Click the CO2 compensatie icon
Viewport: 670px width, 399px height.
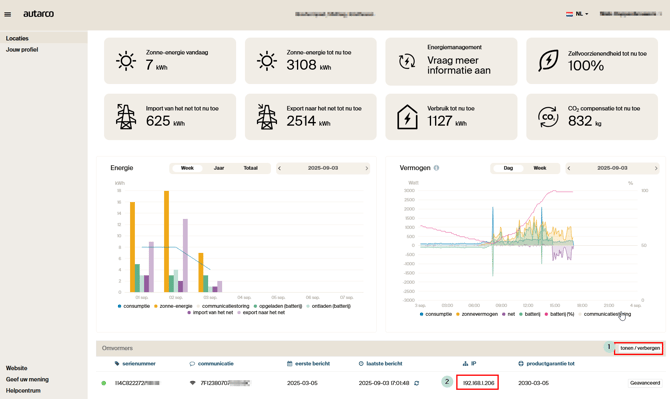(x=548, y=117)
